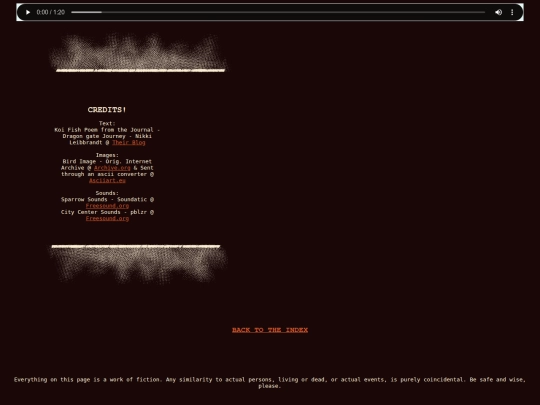Click the CREDITS! heading
The height and width of the screenshot is (405, 540).
pos(107,110)
